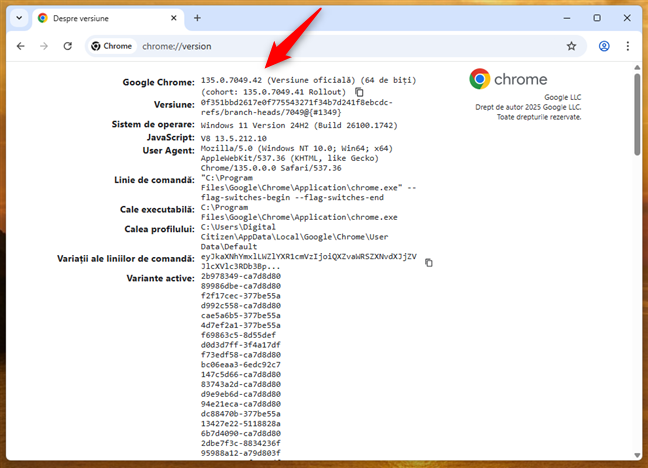The height and width of the screenshot is (468, 648).
Task: Click the refs/branch-heads/7049 revision text
Action: (271, 112)
